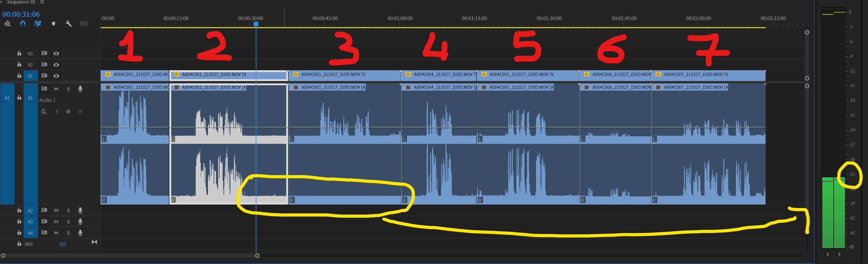Lock track V3

(19, 53)
